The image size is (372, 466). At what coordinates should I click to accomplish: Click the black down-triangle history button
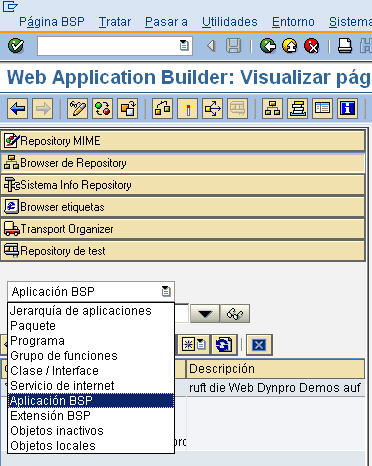pos(205,314)
